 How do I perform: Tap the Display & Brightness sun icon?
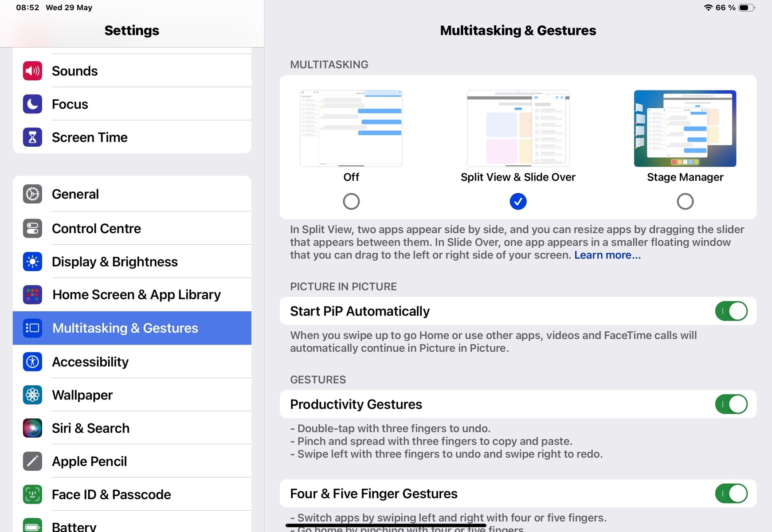coord(32,262)
